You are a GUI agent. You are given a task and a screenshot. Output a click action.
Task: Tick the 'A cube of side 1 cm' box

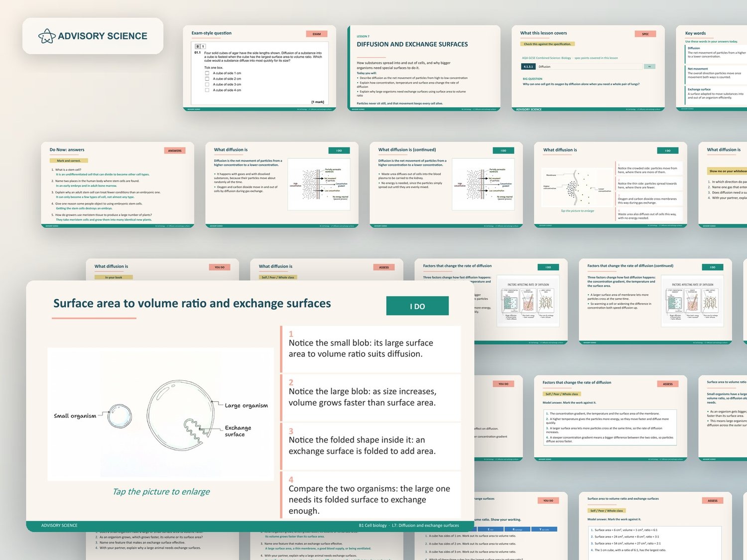coord(207,73)
